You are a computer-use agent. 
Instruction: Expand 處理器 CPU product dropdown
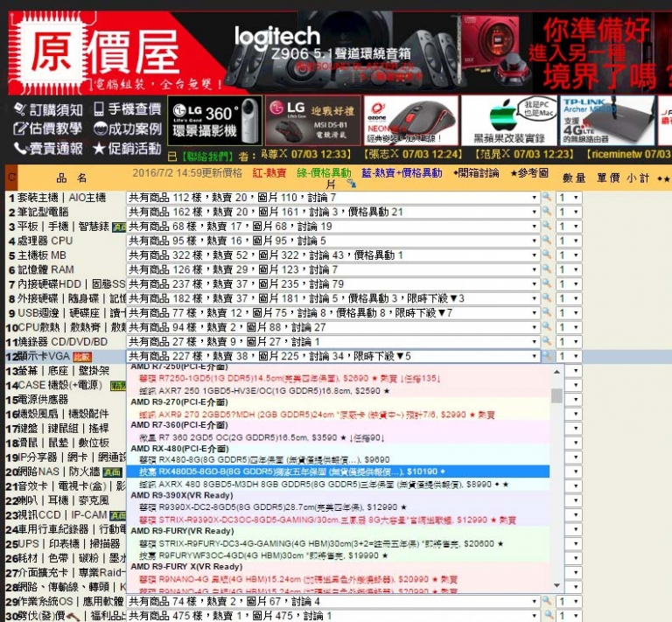(333, 241)
